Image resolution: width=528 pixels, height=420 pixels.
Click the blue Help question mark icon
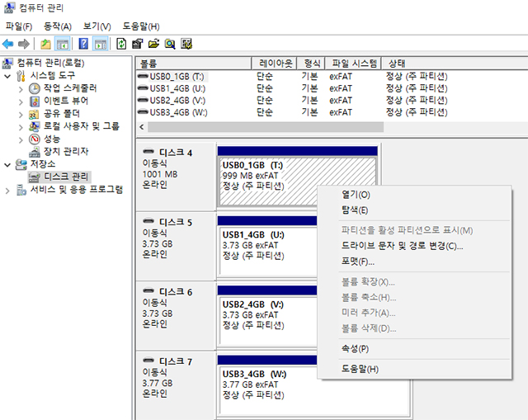[83, 44]
